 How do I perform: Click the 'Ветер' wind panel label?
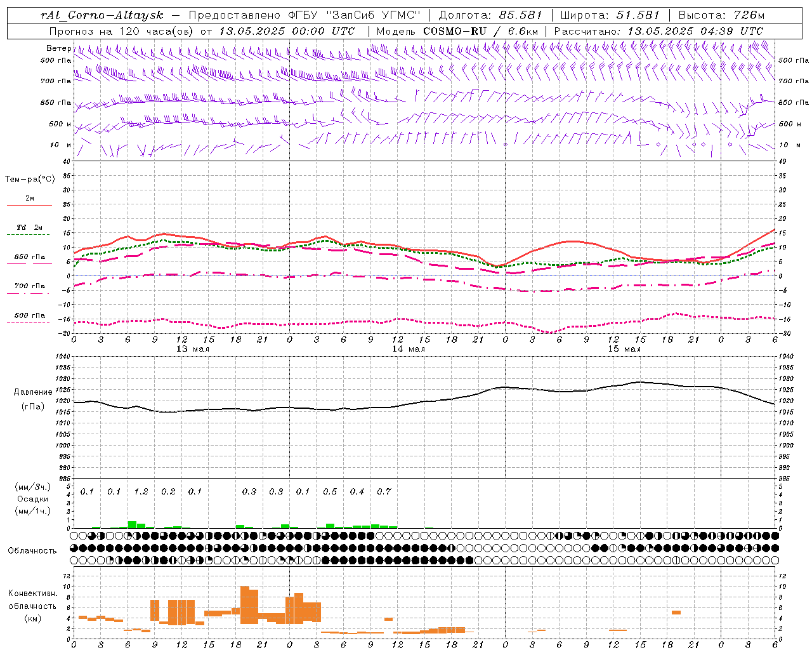tap(58, 48)
